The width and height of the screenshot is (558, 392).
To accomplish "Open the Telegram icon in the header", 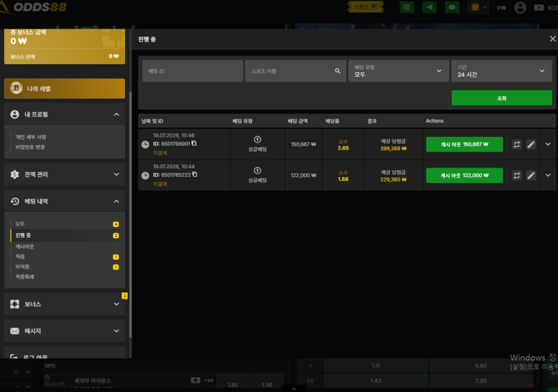I will (430, 7).
